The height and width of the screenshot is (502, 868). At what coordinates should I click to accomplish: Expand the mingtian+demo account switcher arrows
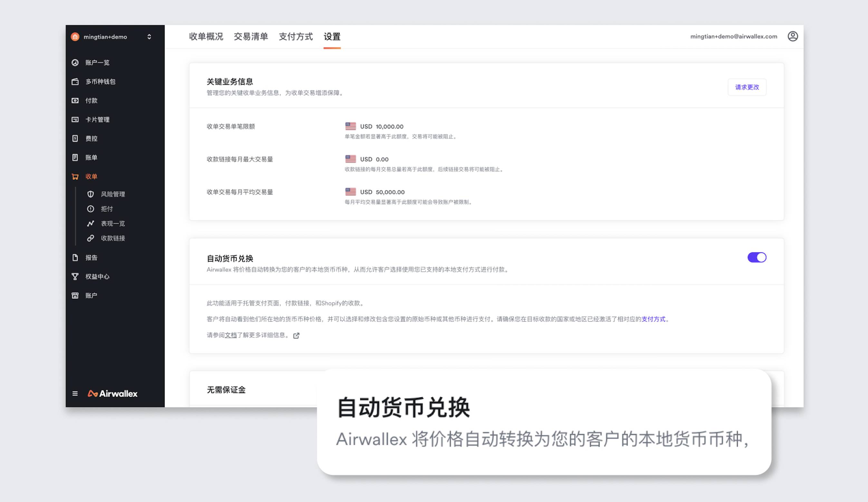click(149, 37)
